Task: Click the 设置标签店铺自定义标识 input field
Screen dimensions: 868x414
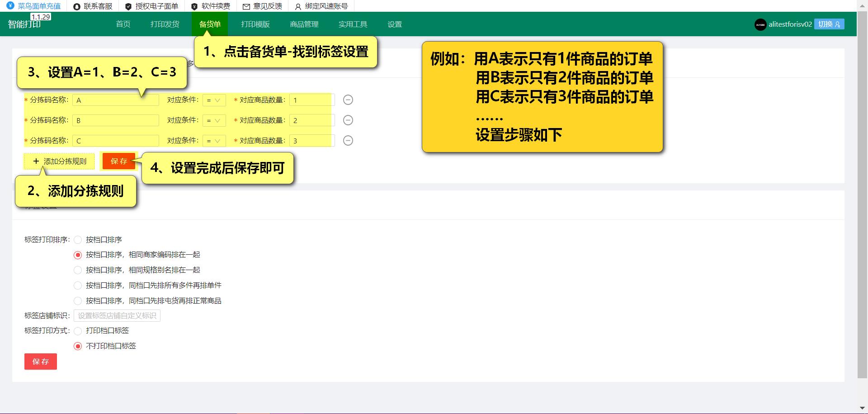Action: (117, 315)
